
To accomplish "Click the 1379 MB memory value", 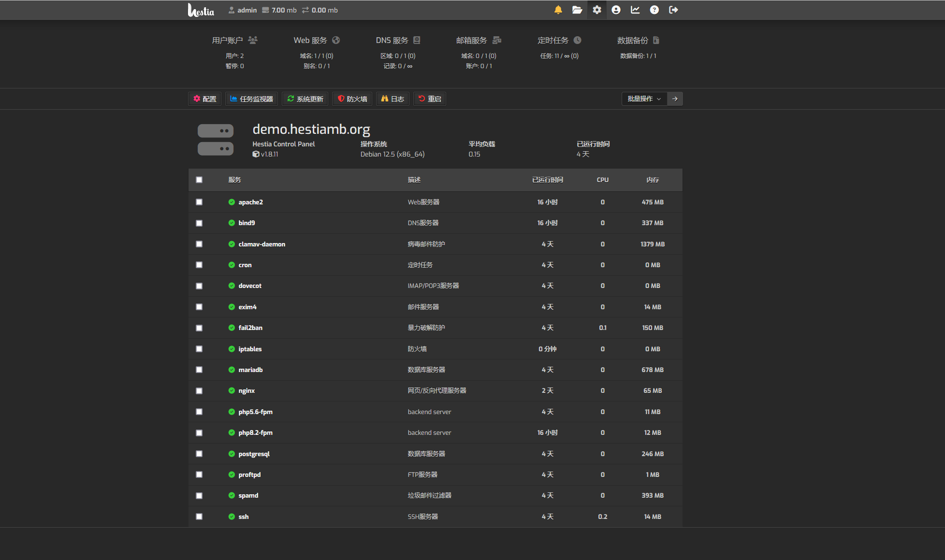I will (653, 244).
